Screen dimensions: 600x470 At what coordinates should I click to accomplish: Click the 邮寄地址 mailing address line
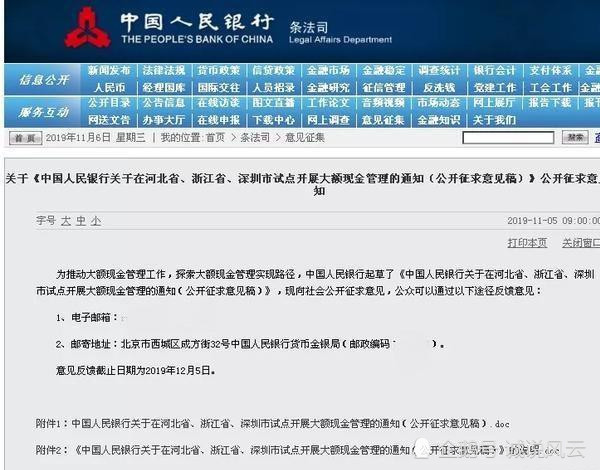[250, 344]
